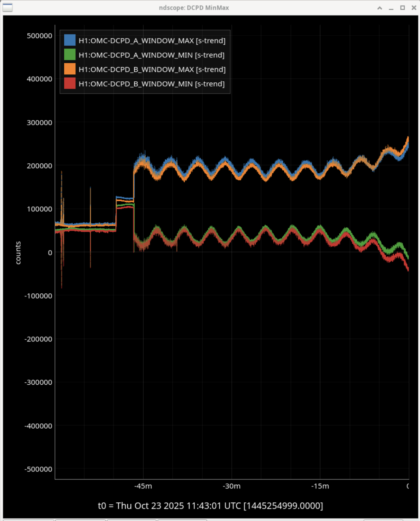
Task: Select the H1:OMC-DCPD_A_WINDOW_MIN legend label
Action: point(152,55)
